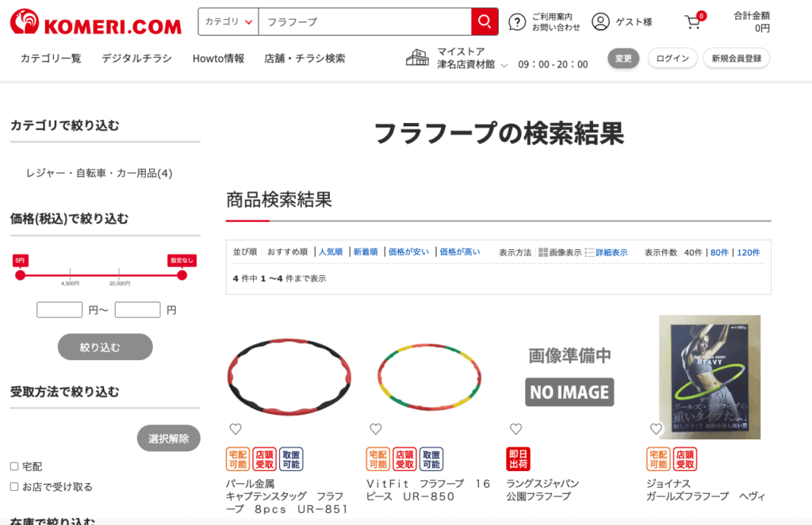Click the red search magnifier button

click(x=485, y=21)
